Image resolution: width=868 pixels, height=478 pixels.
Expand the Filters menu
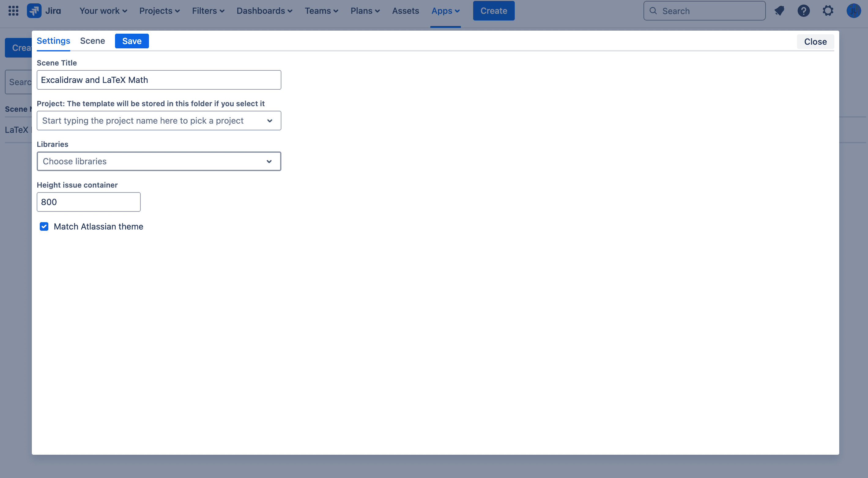coord(208,11)
